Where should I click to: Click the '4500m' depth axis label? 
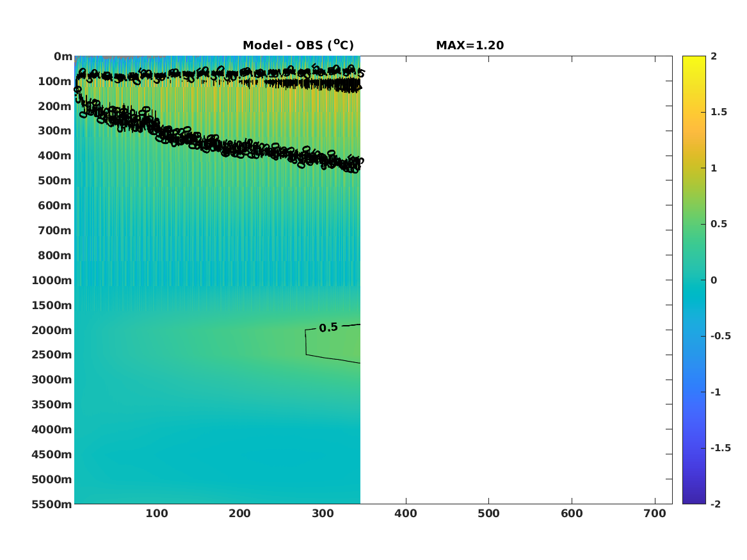coord(52,455)
